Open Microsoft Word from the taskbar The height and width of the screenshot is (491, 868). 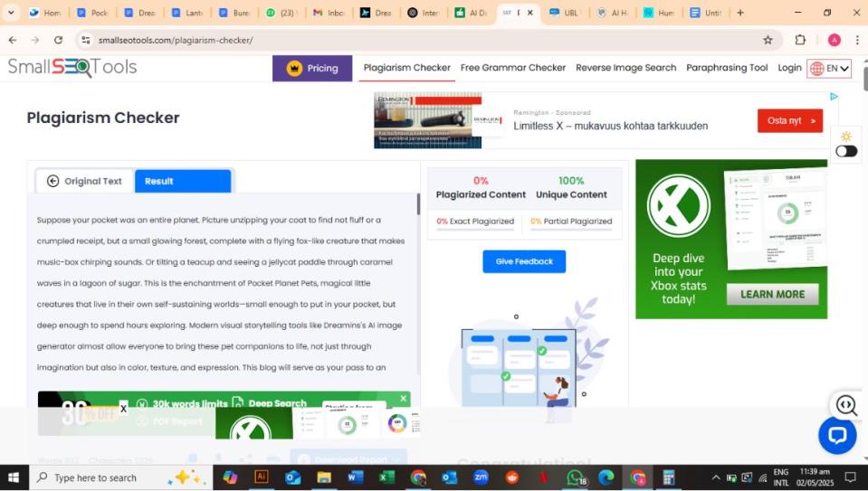(x=356, y=477)
